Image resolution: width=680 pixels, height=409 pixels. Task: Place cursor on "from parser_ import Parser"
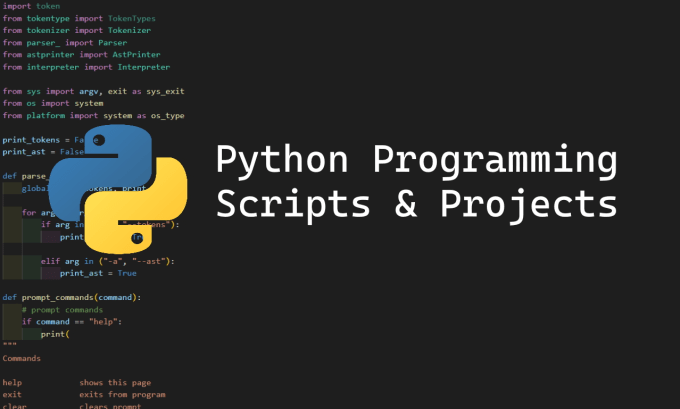(65, 43)
